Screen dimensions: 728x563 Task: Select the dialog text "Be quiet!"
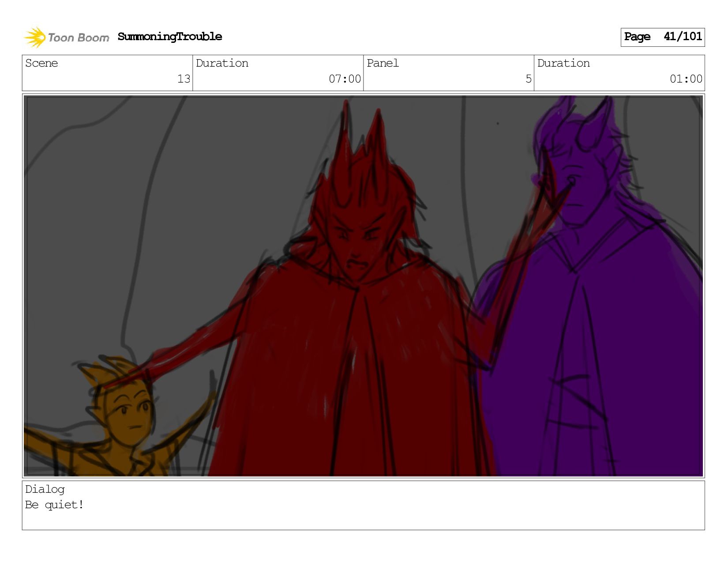click(x=54, y=505)
